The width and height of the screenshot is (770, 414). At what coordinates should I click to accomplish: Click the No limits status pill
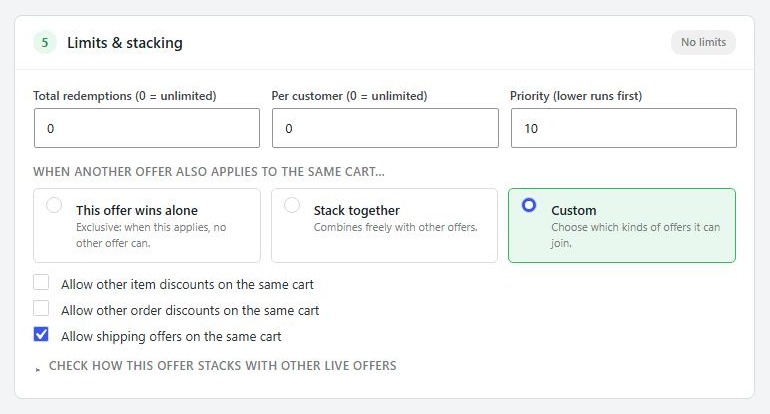(x=703, y=42)
